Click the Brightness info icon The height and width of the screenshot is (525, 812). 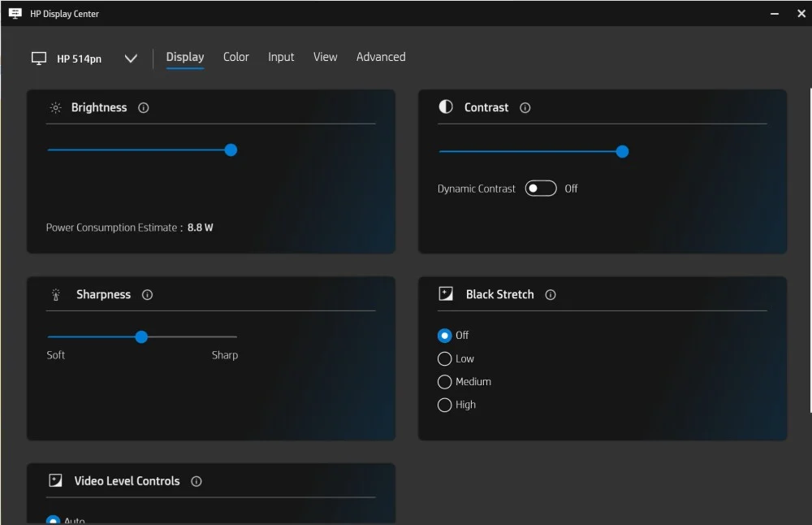click(x=144, y=107)
